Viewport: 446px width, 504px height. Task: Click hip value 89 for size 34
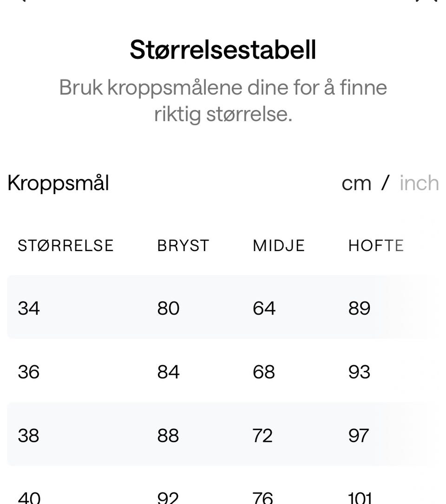359,308
